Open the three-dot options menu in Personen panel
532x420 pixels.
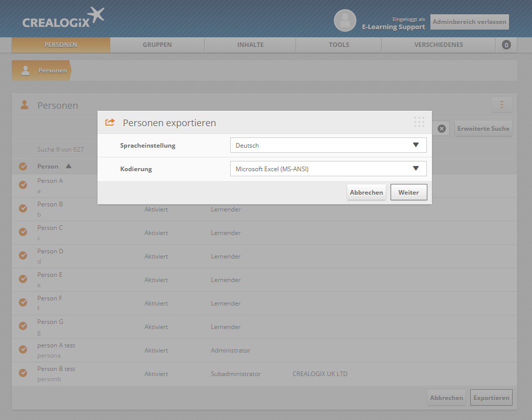click(501, 105)
